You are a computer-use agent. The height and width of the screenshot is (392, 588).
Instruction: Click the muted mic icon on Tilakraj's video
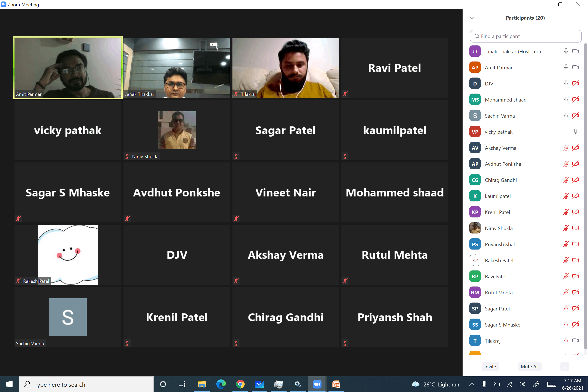[x=236, y=94]
